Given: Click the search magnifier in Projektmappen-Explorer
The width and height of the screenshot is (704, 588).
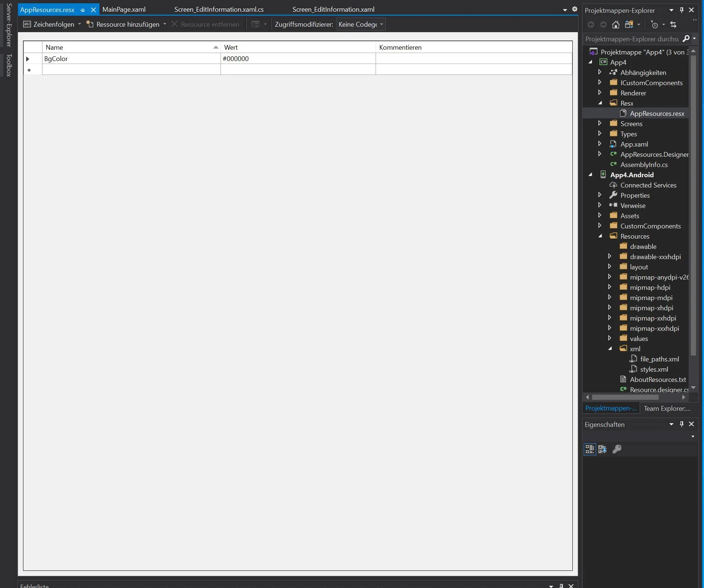Looking at the screenshot, I should [x=686, y=39].
